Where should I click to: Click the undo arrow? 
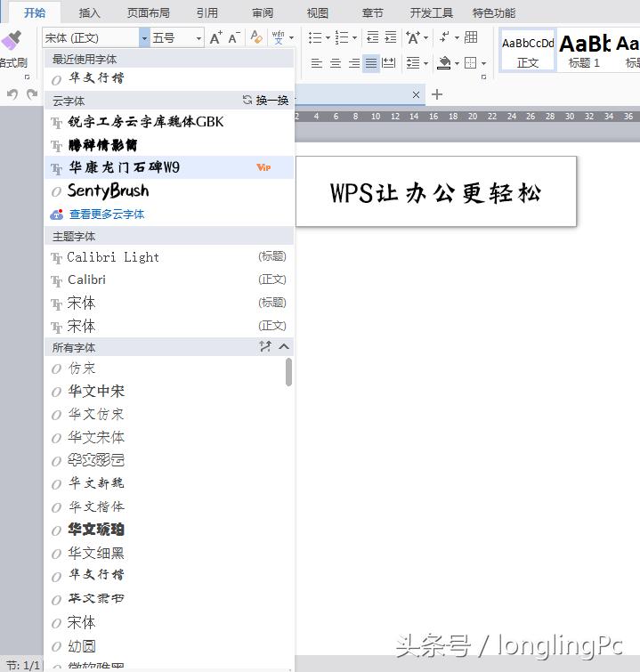[12, 93]
